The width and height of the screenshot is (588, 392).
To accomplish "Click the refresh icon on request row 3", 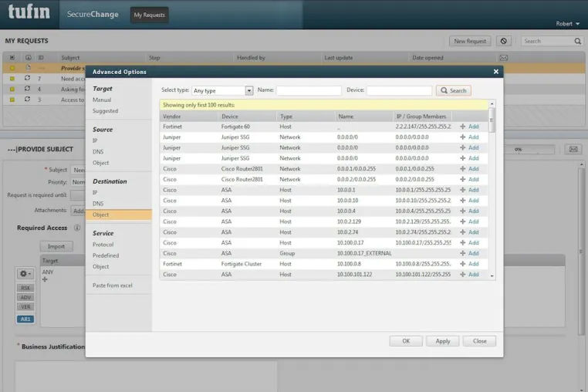I will coord(27,99).
